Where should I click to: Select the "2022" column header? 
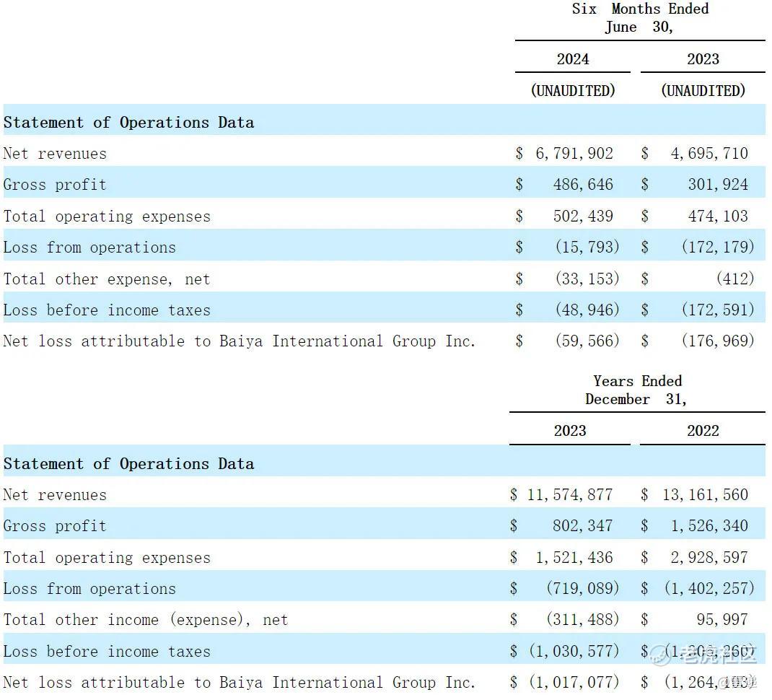point(703,431)
